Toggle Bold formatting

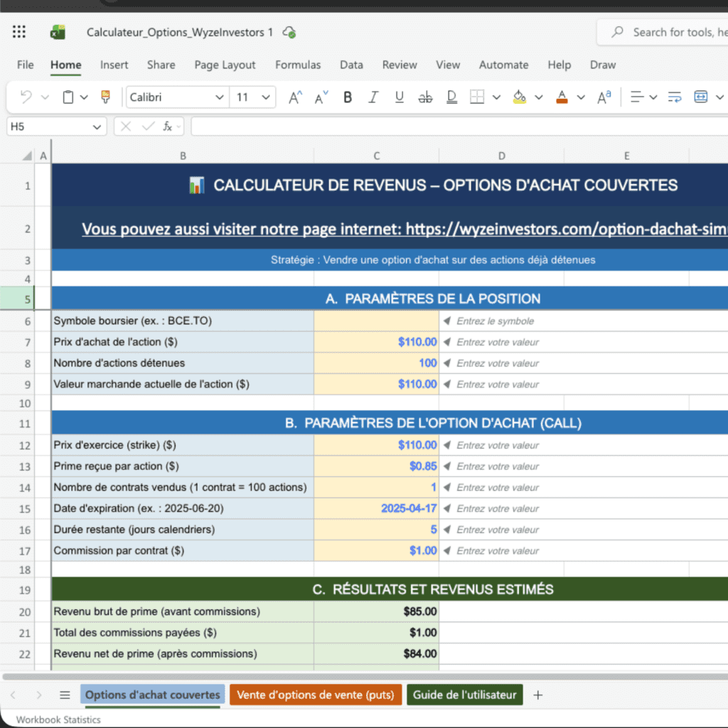347,97
